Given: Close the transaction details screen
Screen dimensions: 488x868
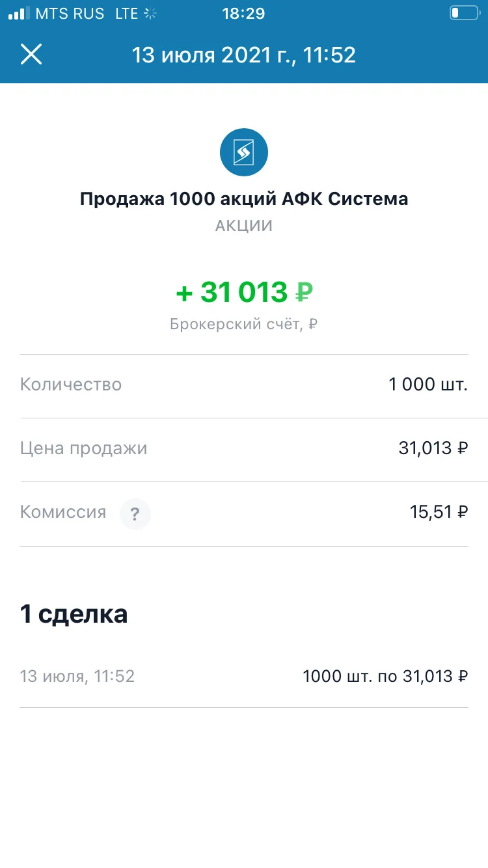Looking at the screenshot, I should pos(31,54).
